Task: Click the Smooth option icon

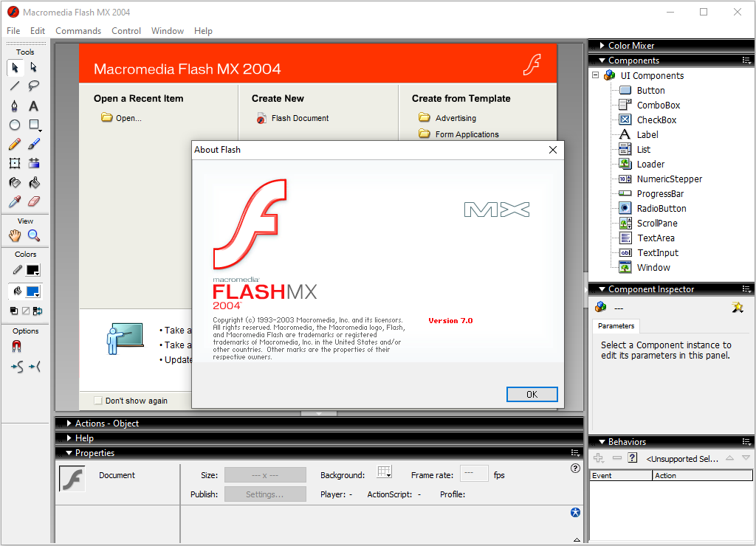Action: (x=16, y=367)
